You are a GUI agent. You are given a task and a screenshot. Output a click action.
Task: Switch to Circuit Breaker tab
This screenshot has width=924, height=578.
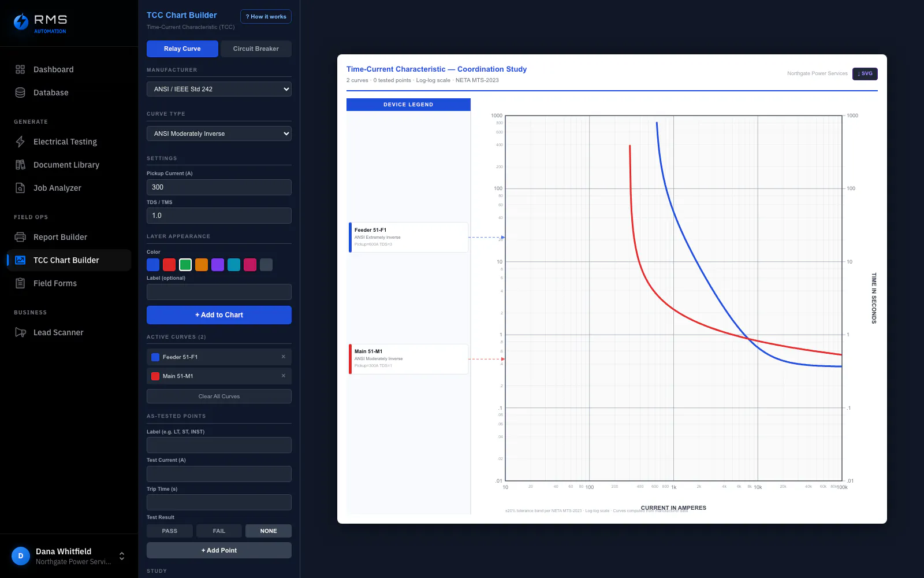point(256,49)
